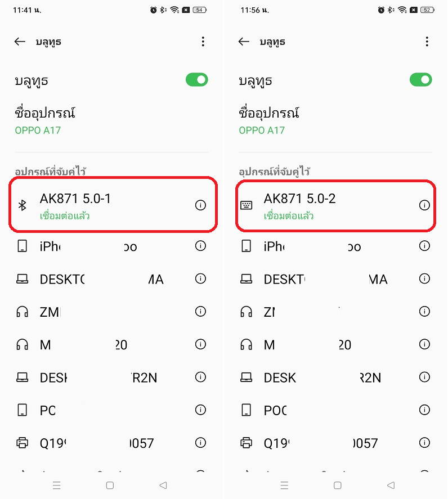This screenshot has height=499, width=448.
Task: Open three-dot overflow menu on right screen
Action: tap(427, 42)
